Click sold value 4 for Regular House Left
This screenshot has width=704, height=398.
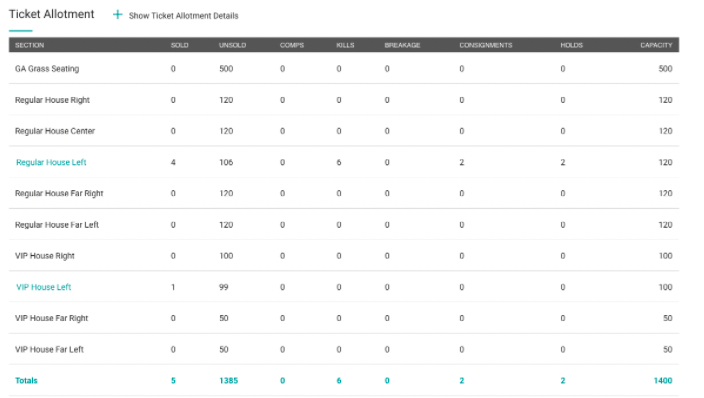click(x=173, y=162)
